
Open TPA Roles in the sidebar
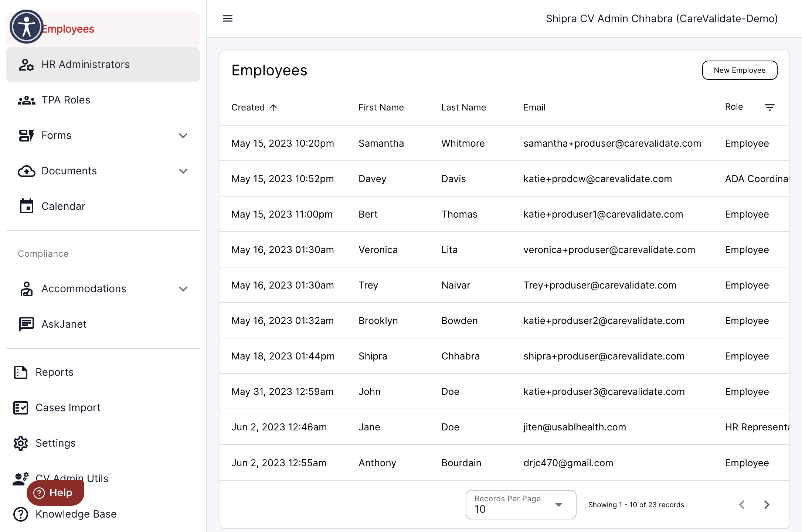[103, 100]
